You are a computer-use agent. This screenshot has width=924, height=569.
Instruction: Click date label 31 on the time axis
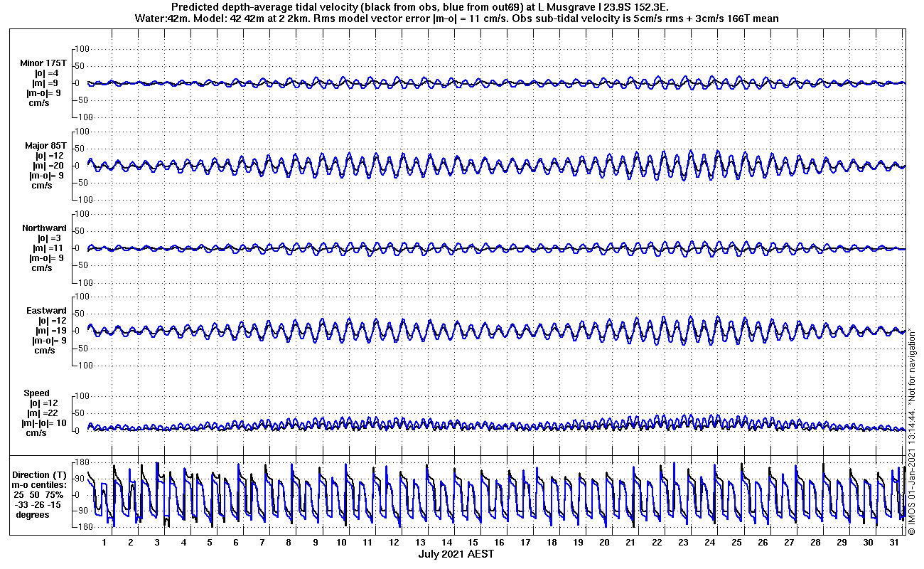tap(893, 542)
